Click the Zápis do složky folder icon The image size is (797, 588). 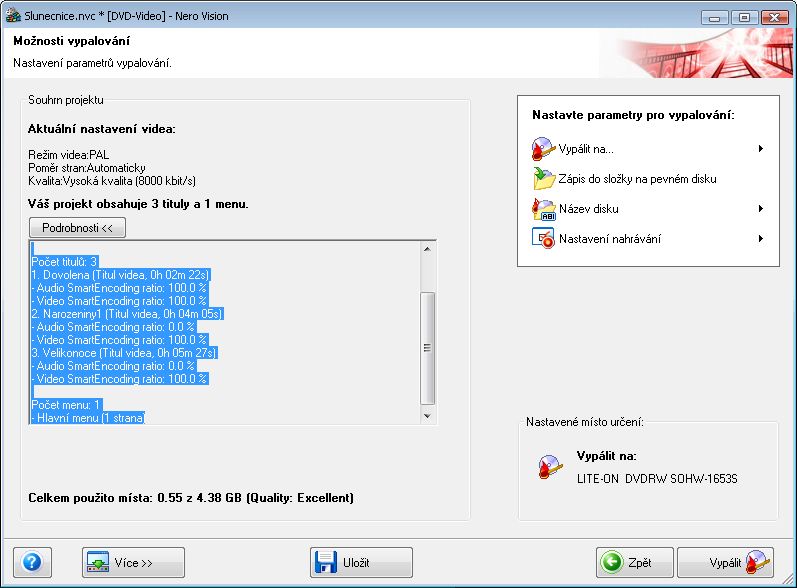[543, 179]
